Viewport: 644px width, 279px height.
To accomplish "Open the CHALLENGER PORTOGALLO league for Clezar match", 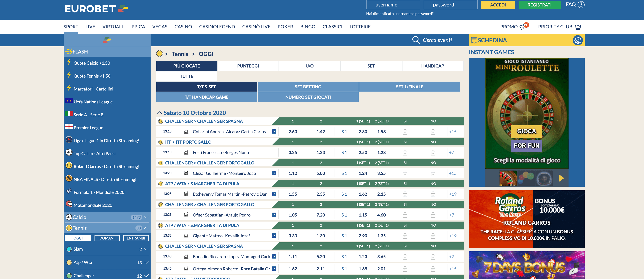I will 210,163.
